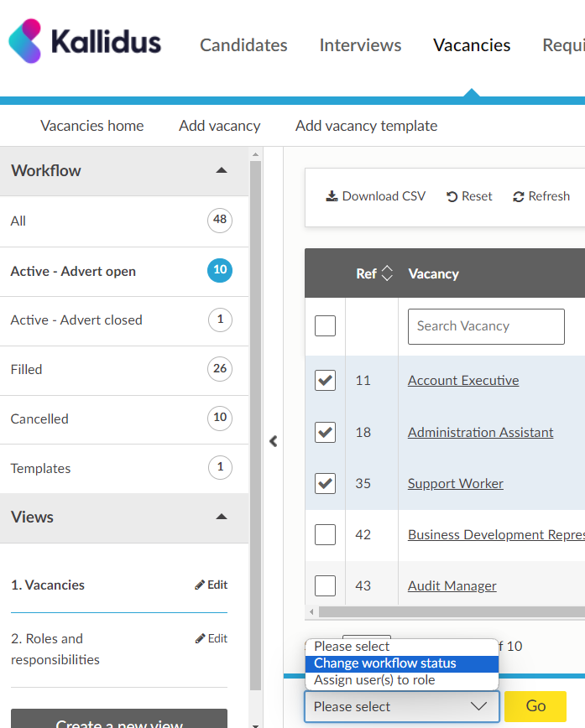Collapse the Views section
Image resolution: width=585 pixels, height=728 pixels.
point(222,517)
